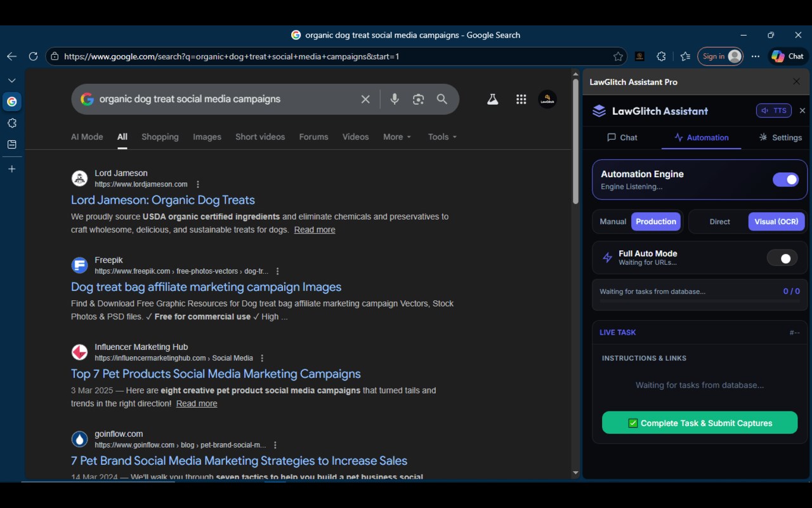Clear the Google search box with the X
Image resolution: width=812 pixels, height=508 pixels.
click(365, 99)
